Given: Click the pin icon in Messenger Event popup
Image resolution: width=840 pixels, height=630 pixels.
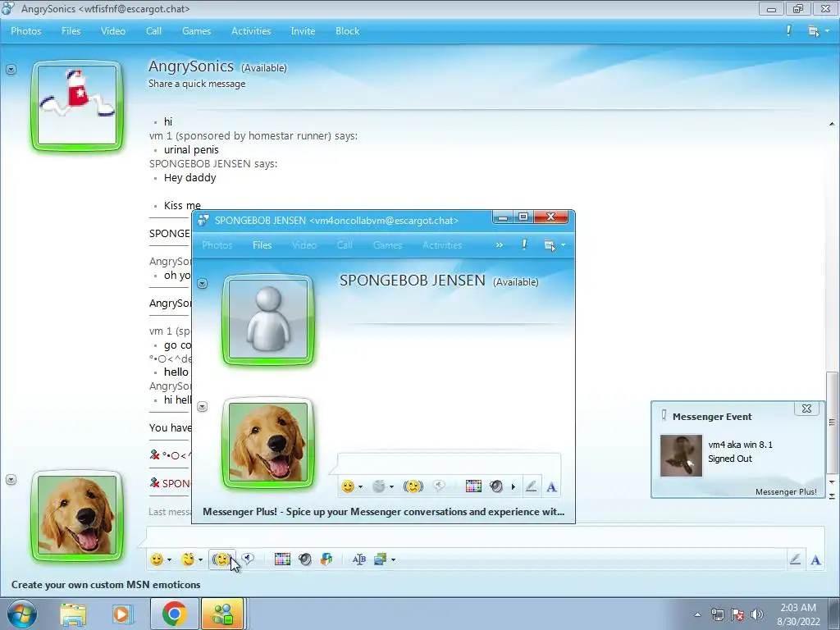Looking at the screenshot, I should [x=664, y=415].
